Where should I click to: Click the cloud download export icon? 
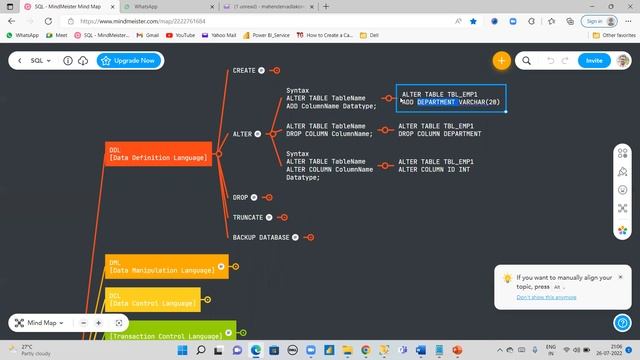83,61
